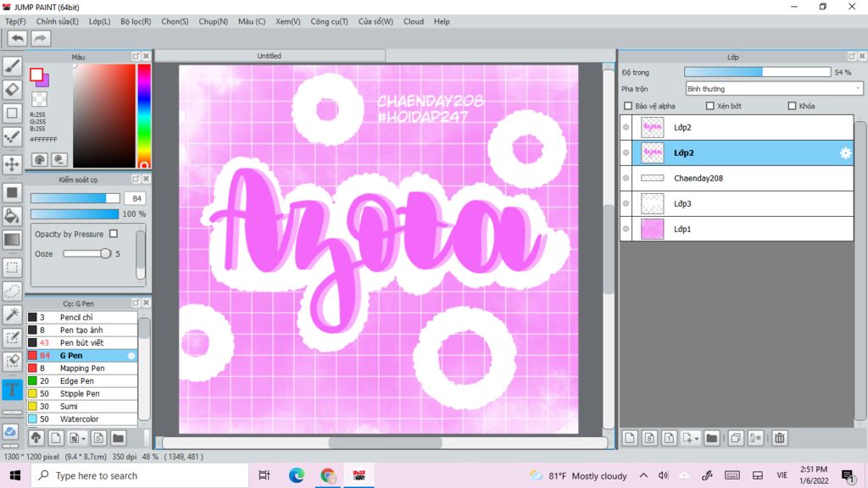The width and height of the screenshot is (868, 488).
Task: Select the Watercolor brush in the list
Action: click(x=82, y=419)
